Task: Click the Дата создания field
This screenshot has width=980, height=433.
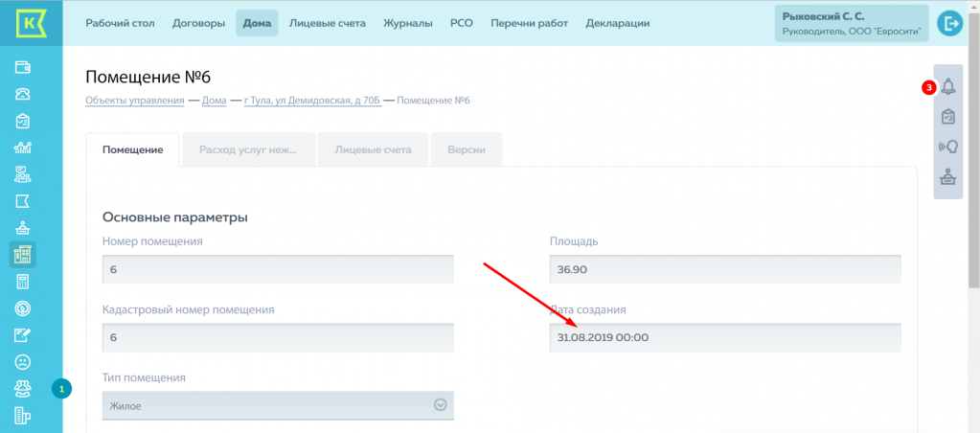Action: click(725, 337)
